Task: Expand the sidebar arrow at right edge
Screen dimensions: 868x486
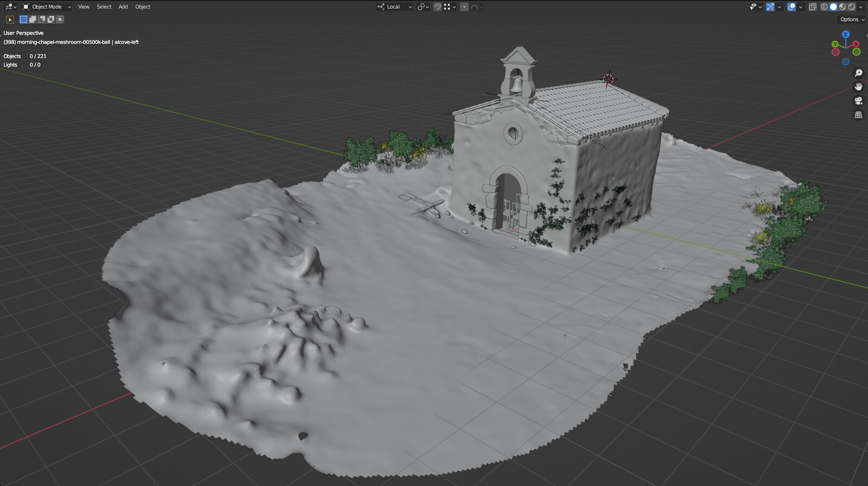Action: pos(866,35)
